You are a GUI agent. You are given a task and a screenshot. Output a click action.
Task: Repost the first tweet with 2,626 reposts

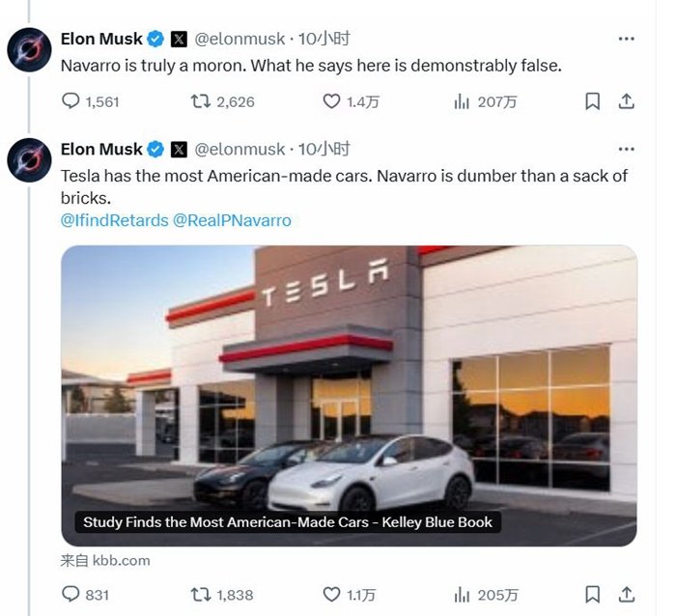(202, 100)
